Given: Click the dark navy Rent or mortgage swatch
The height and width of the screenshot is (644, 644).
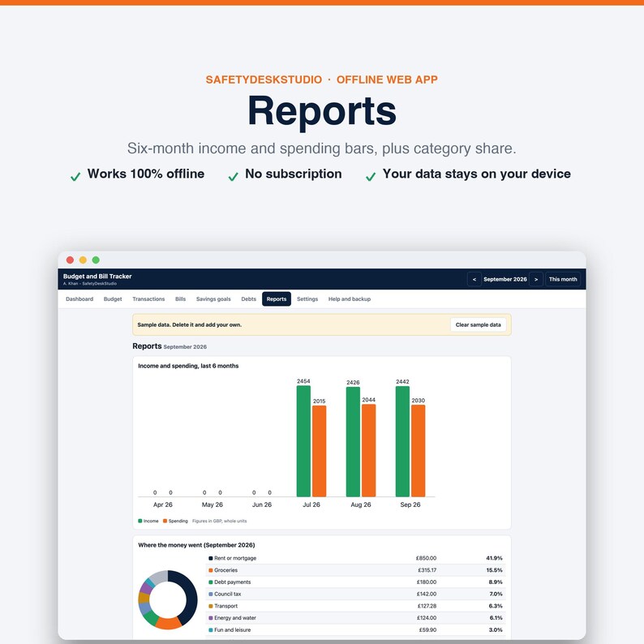Looking at the screenshot, I should pos(211,558).
